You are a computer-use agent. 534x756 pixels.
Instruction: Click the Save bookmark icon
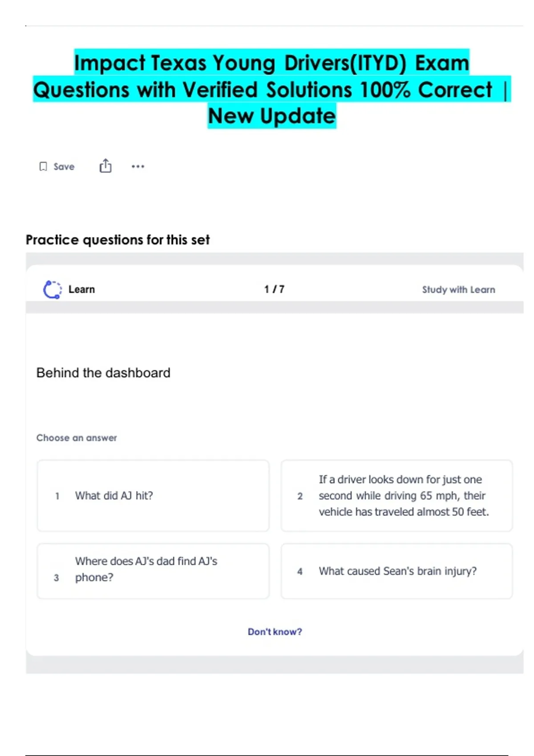point(43,166)
